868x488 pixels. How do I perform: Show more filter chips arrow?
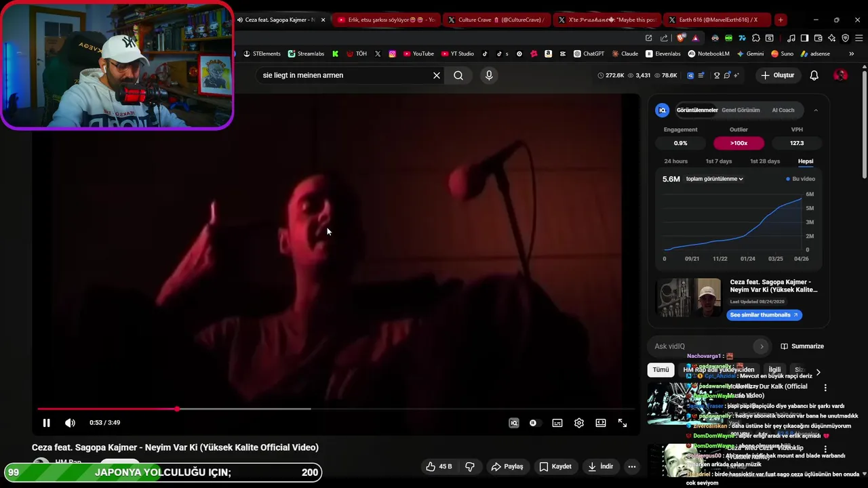(x=818, y=372)
